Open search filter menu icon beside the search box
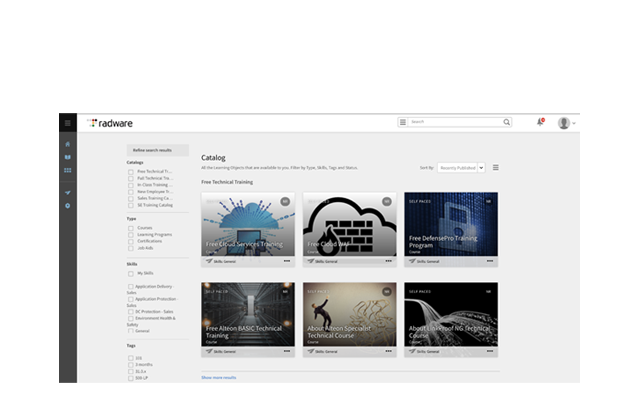This screenshot has height=420, width=640. click(x=403, y=122)
